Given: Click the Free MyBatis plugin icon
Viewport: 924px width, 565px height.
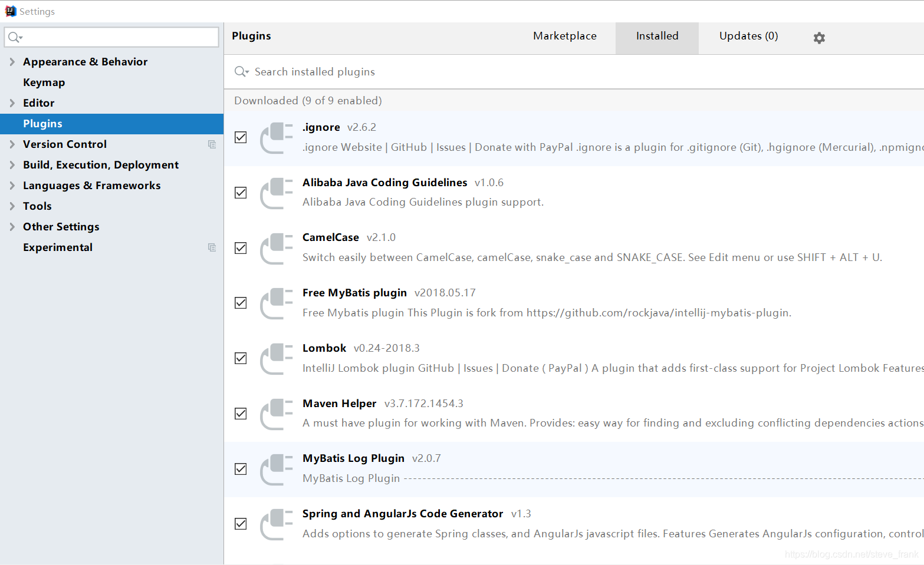Looking at the screenshot, I should 277,303.
